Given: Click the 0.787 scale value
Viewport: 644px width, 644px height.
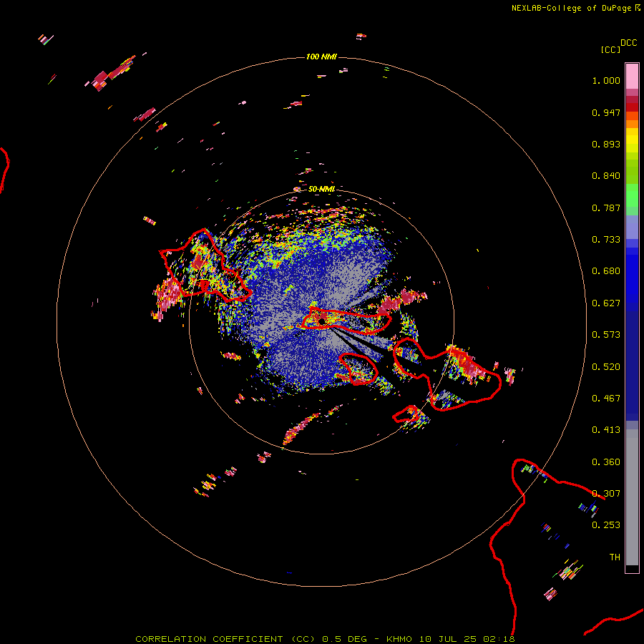Looking at the screenshot, I should point(606,208).
